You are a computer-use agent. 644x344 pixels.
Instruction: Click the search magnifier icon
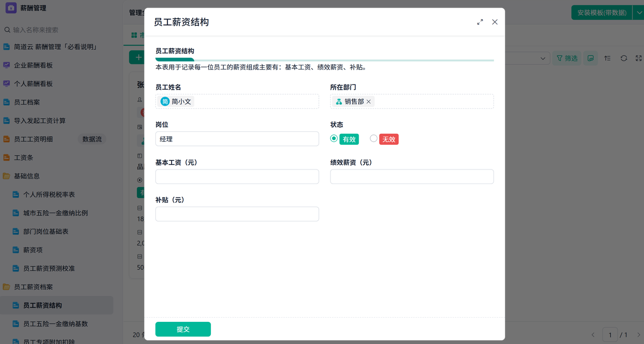(x=7, y=30)
